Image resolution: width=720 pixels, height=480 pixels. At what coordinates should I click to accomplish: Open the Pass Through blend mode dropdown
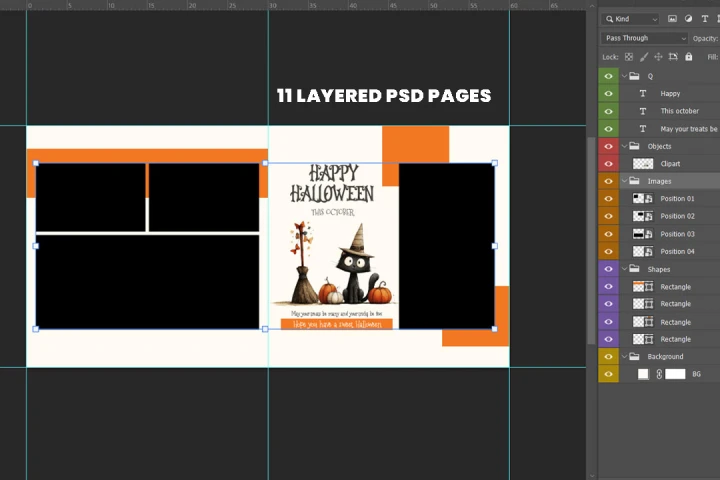click(645, 38)
